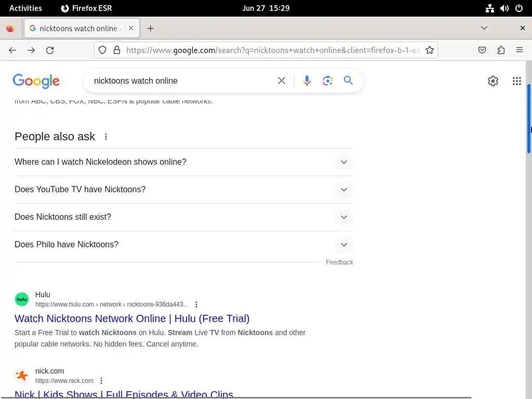
Task: Save page to Pocket
Action: point(482,50)
